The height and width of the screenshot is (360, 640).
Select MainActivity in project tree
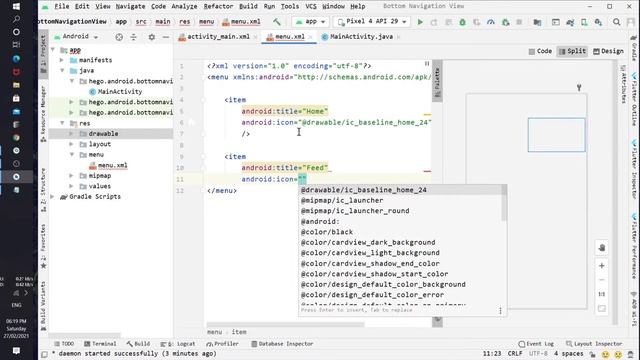[x=116, y=92]
